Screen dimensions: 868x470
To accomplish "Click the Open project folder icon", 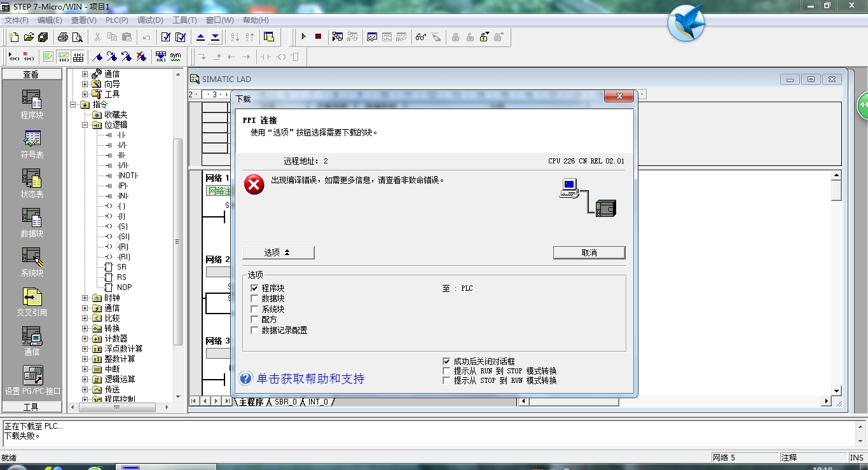I will coord(28,37).
